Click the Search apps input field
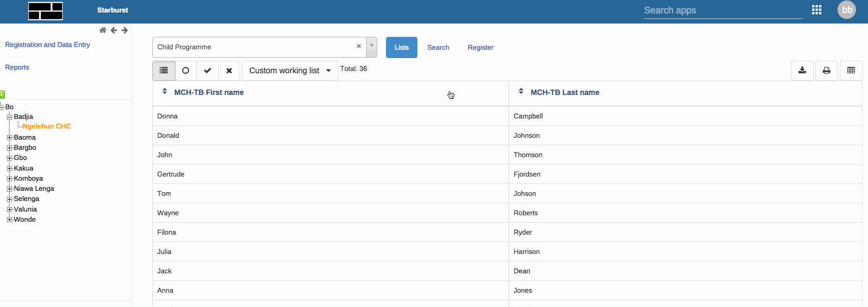This screenshot has height=307, width=868. coord(723,11)
